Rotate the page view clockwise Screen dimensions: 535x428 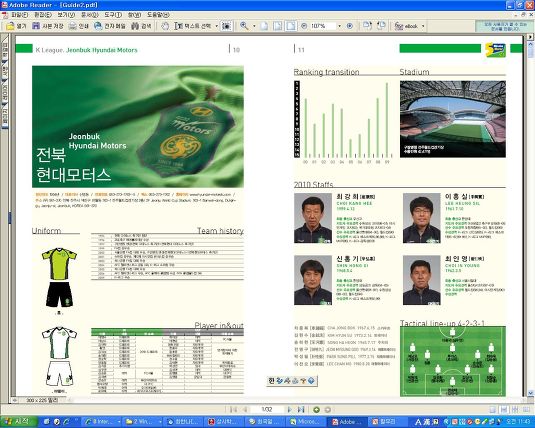pyautogui.click(x=367, y=26)
